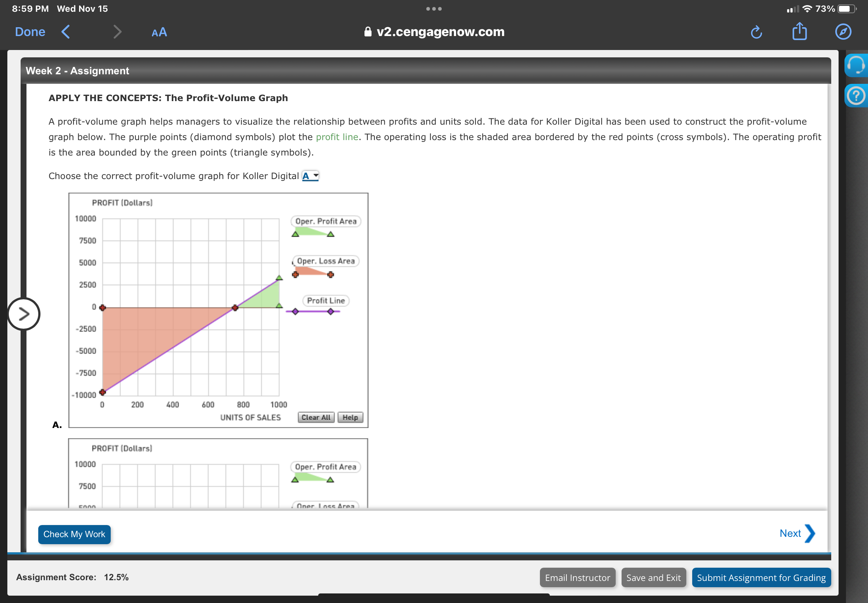Viewport: 868px width, 603px height.
Task: Open the headset support widget
Action: (856, 66)
